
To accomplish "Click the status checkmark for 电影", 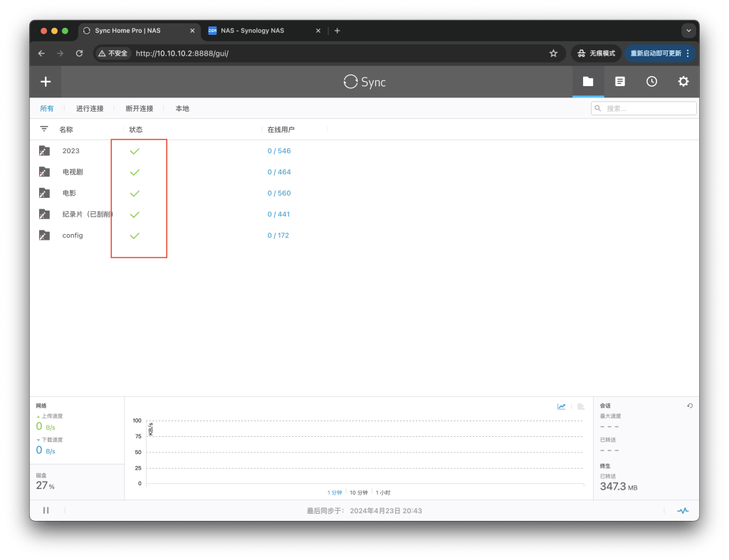I will 135,194.
